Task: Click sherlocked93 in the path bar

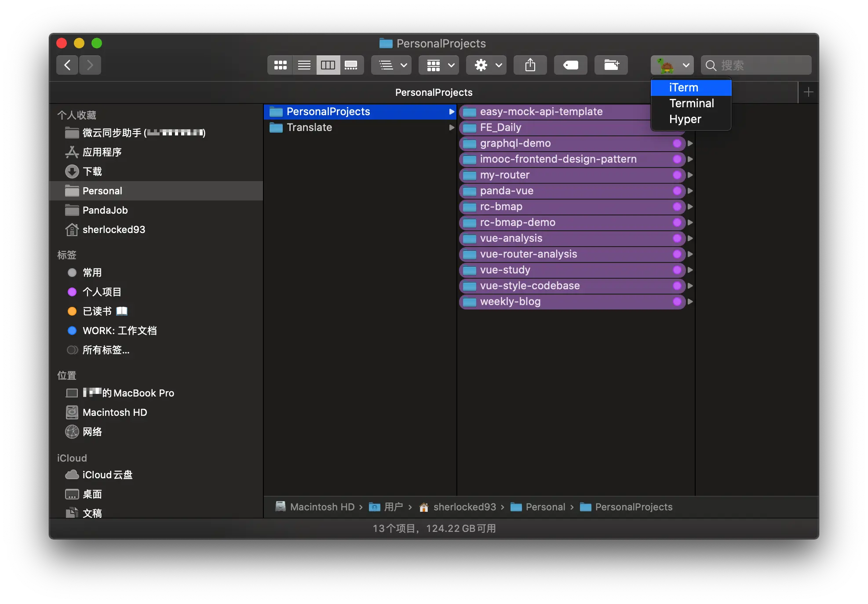Action: click(x=457, y=507)
